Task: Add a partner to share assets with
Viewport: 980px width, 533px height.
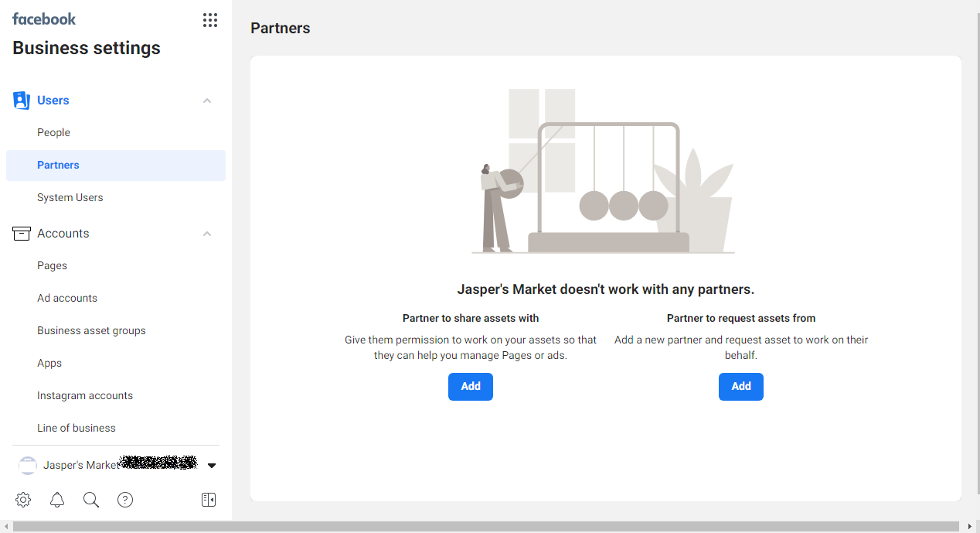Action: [x=471, y=387]
